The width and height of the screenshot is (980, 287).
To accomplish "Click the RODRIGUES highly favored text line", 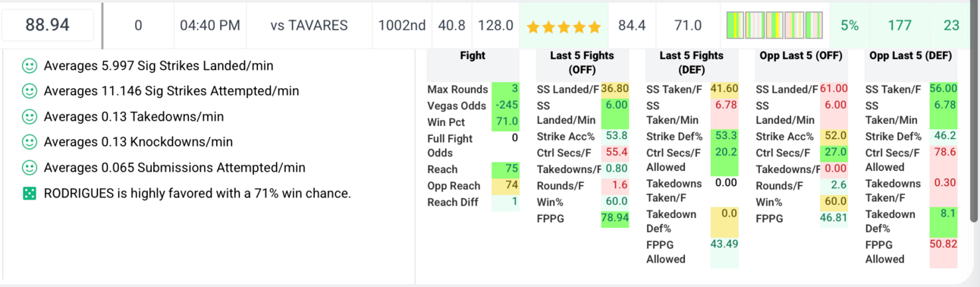I will coord(197,194).
